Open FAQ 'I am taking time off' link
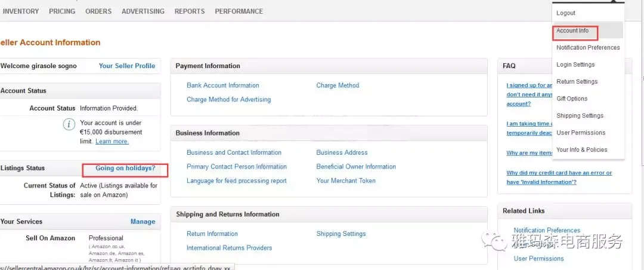Viewport: 644px width, 270px height. (530, 128)
